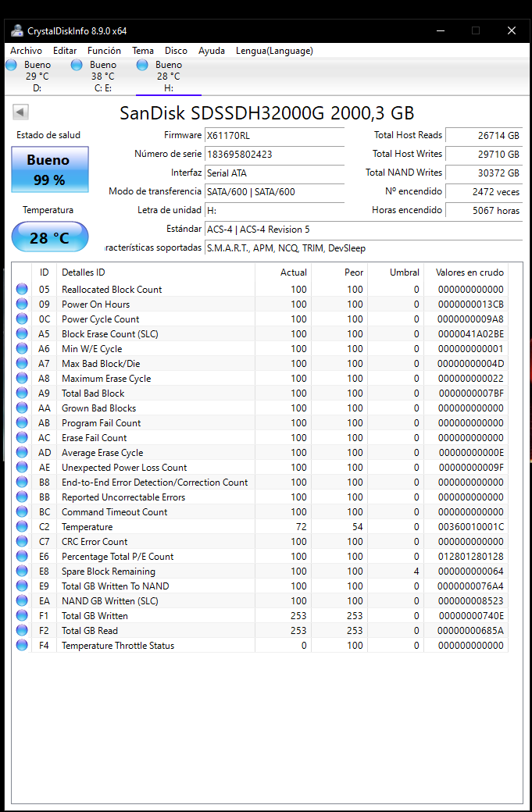
Task: Click status orb for Temperature Throttle Status
Action: (x=22, y=645)
